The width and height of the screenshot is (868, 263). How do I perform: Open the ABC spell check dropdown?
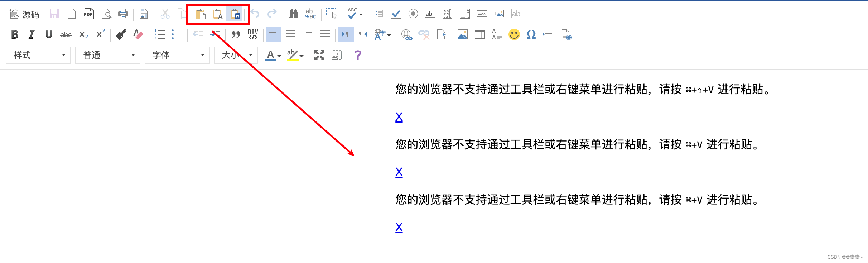[x=355, y=14]
